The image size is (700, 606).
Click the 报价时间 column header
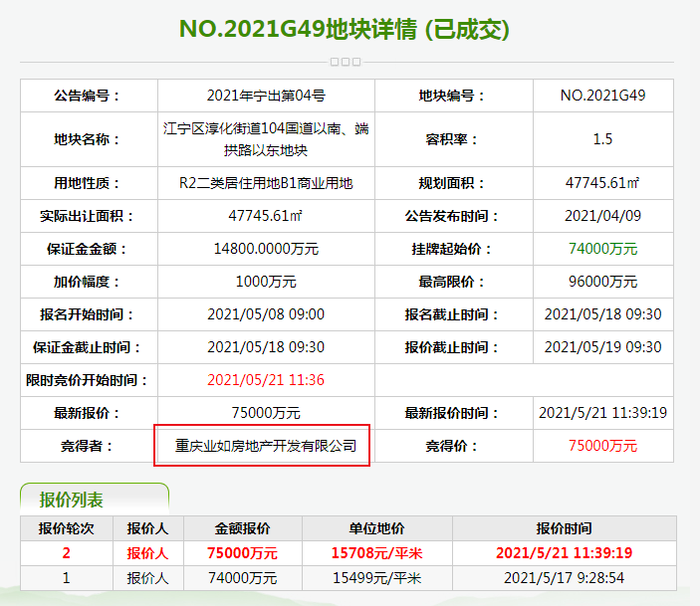click(x=565, y=528)
